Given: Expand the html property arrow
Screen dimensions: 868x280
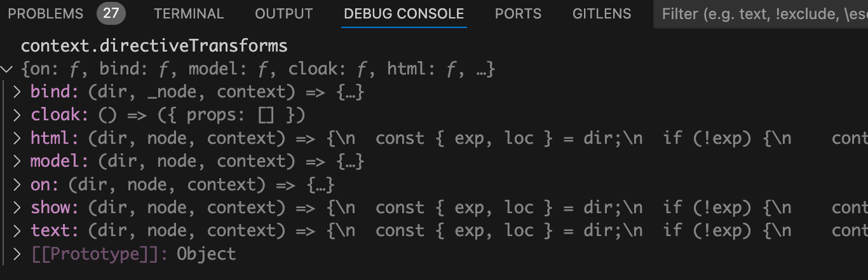Looking at the screenshot, I should (x=18, y=139).
